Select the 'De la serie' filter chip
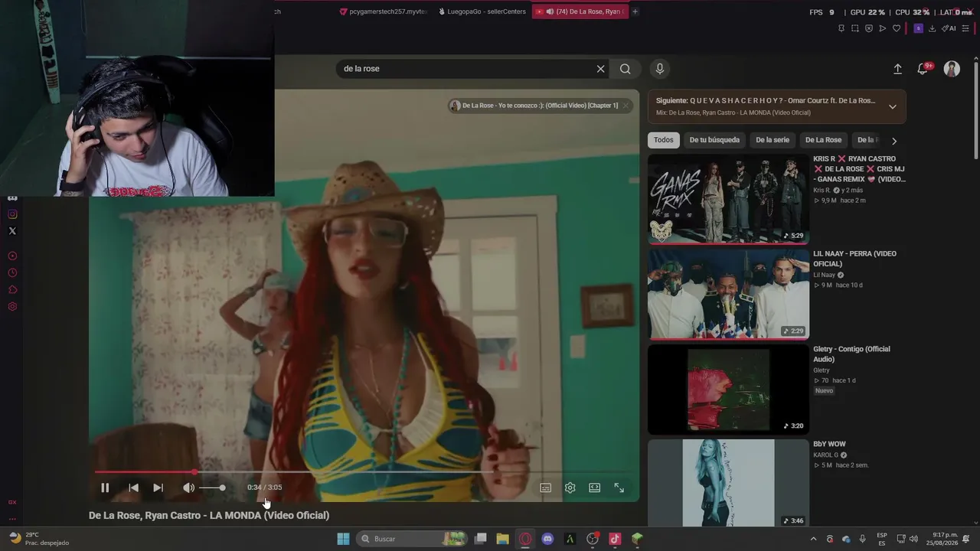The width and height of the screenshot is (980, 551). coord(773,140)
